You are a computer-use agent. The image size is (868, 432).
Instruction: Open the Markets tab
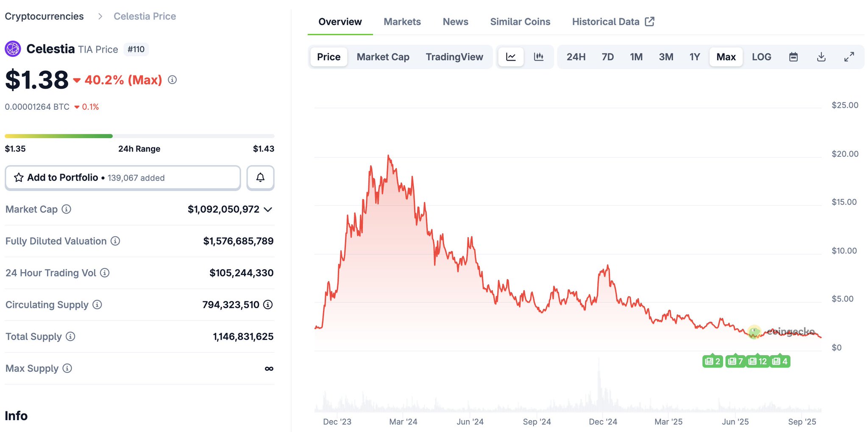point(402,22)
